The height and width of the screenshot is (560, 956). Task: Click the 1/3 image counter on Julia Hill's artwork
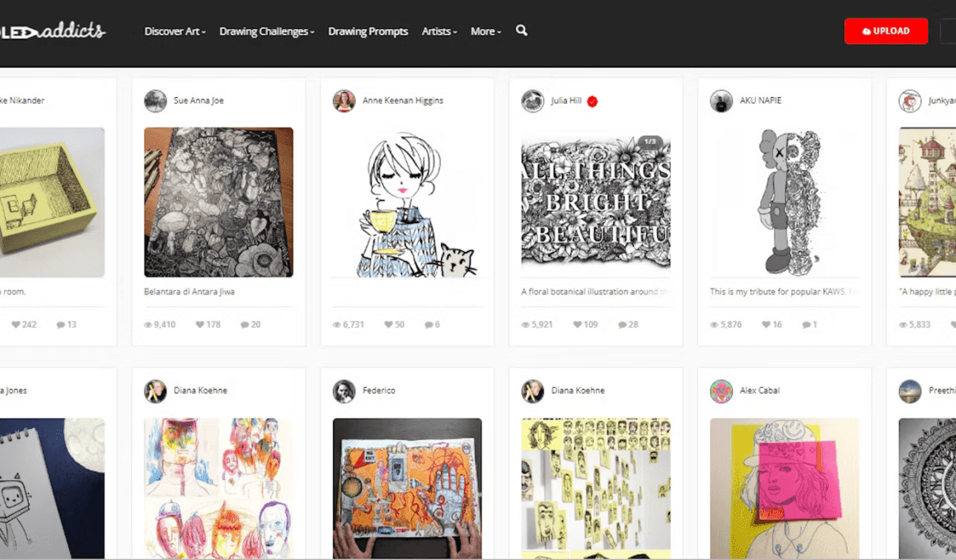650,142
